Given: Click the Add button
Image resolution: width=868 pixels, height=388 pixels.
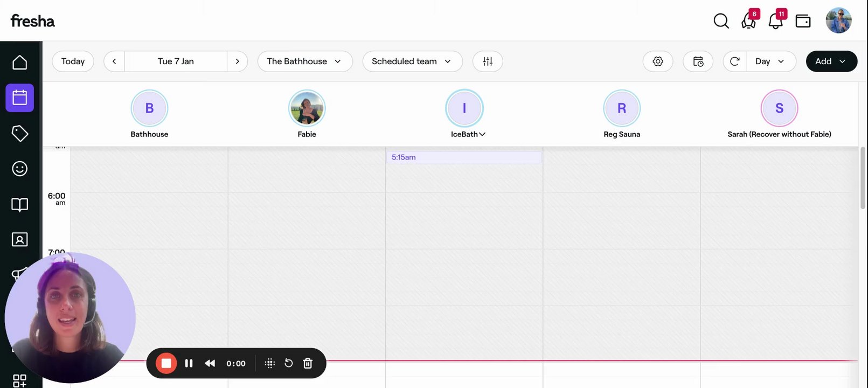Looking at the screenshot, I should click(x=831, y=61).
